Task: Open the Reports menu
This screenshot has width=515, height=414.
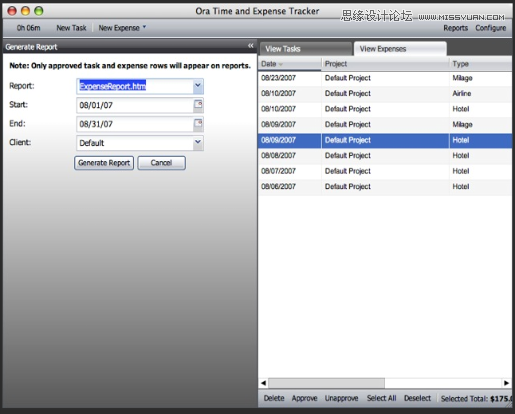Action: (455, 28)
